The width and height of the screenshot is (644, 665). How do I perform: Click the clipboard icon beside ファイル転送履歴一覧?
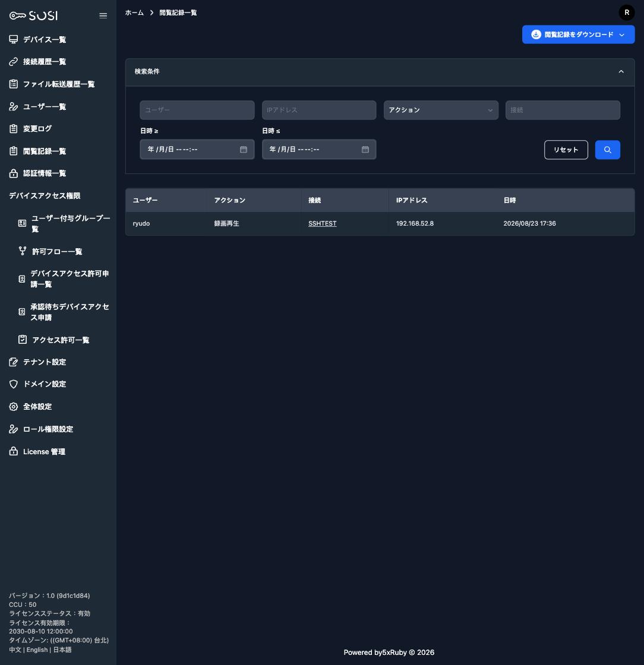14,84
